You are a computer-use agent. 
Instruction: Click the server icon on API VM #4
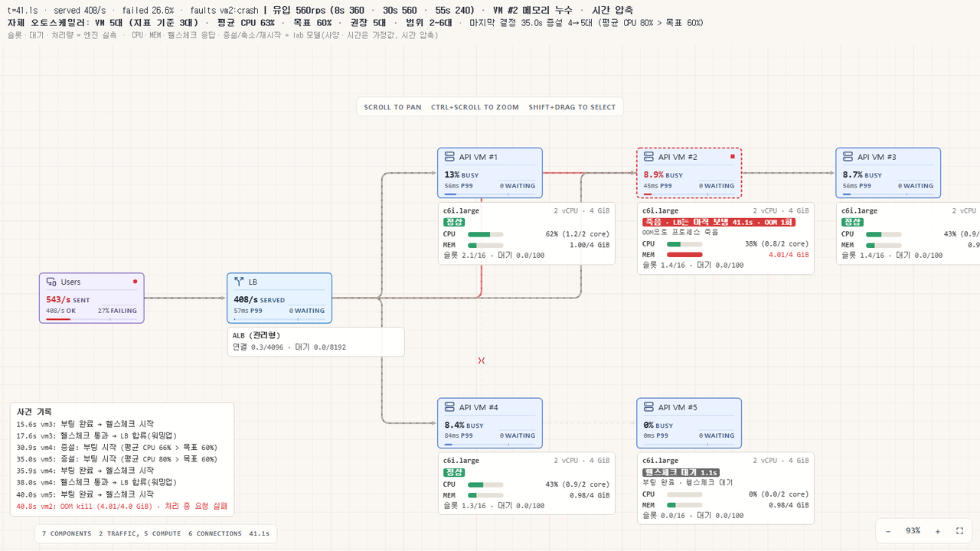[x=449, y=407]
